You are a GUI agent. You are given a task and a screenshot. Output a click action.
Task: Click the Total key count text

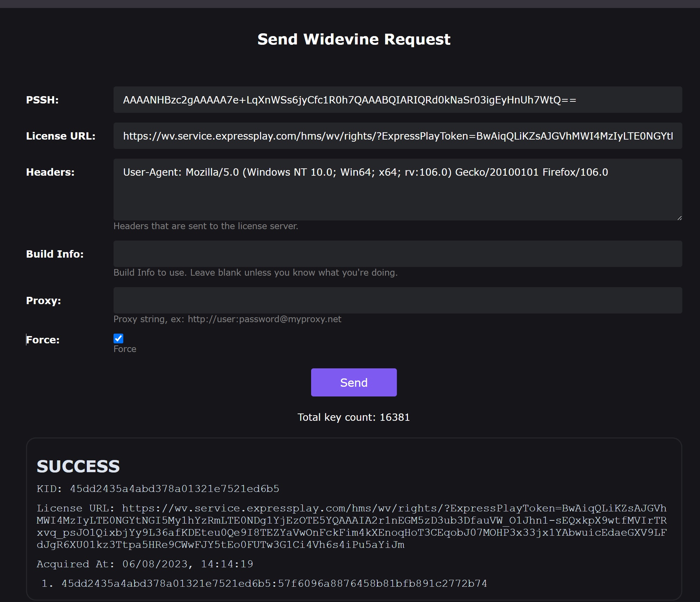pyautogui.click(x=354, y=417)
